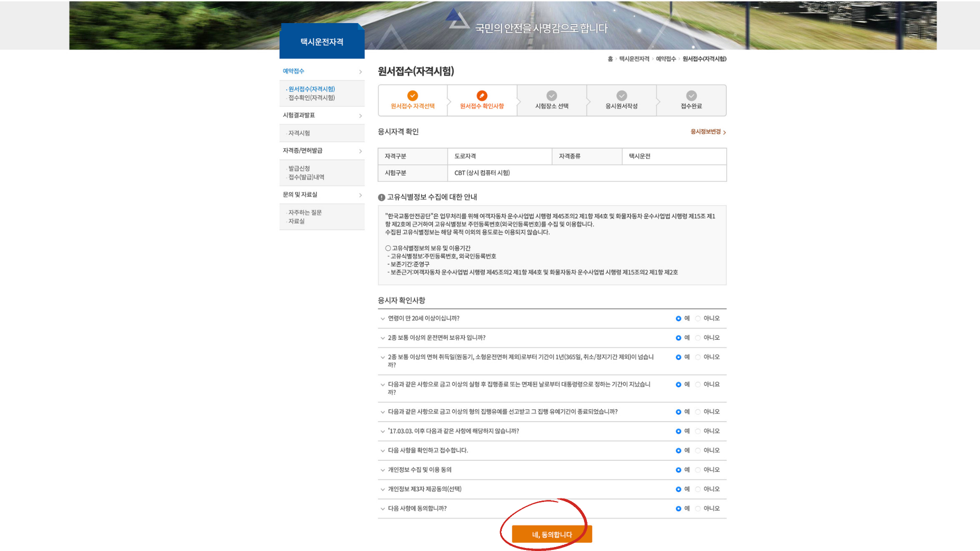
Task: Click the completed 원서접수 자격선택 checkmark icon
Action: 412,95
